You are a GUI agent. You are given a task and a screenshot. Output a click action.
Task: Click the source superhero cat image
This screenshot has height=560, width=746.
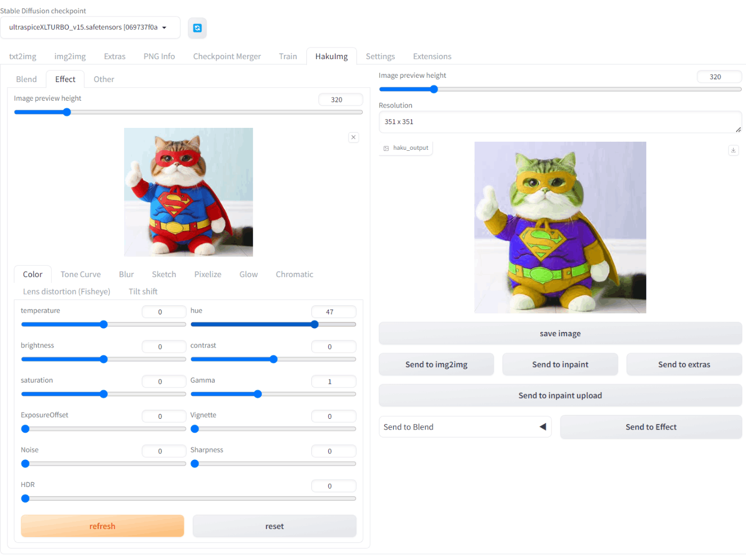point(189,192)
